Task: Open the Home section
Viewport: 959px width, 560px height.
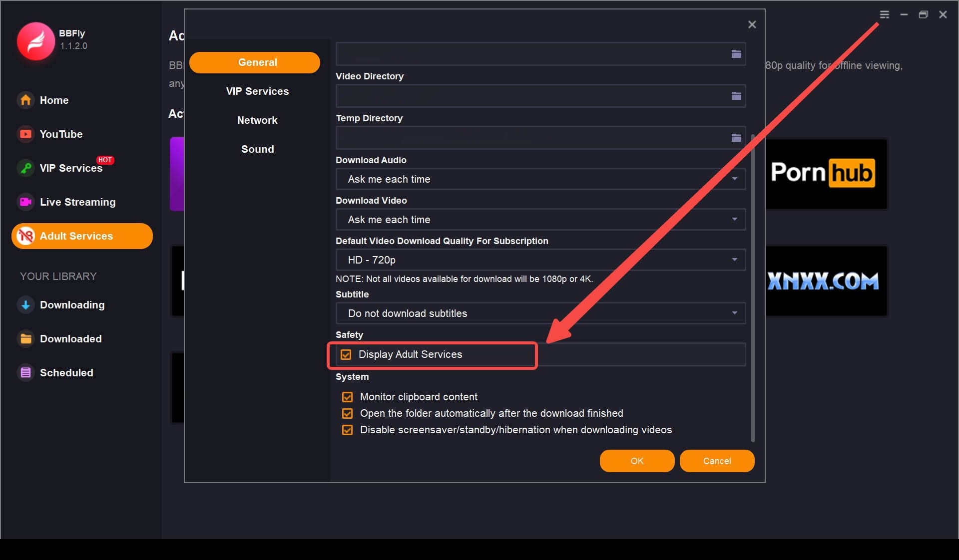Action: point(54,100)
